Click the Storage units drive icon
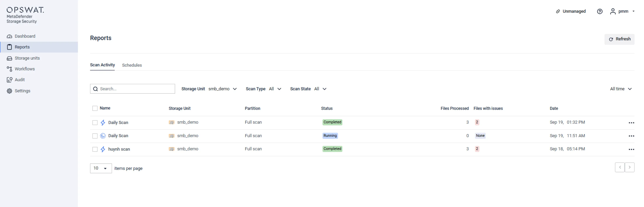 pos(10,58)
